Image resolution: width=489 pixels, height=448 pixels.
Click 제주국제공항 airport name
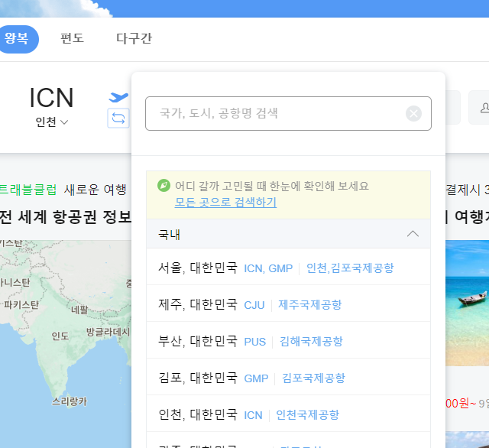[x=309, y=304]
